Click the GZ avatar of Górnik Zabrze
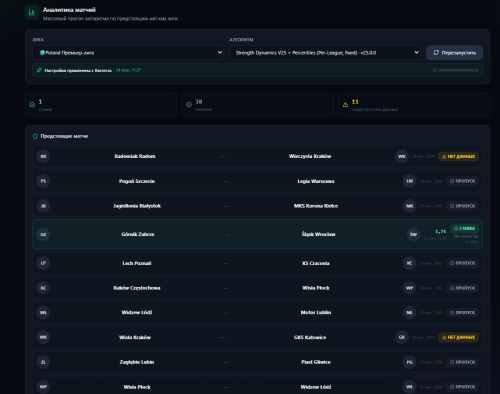 tap(43, 234)
